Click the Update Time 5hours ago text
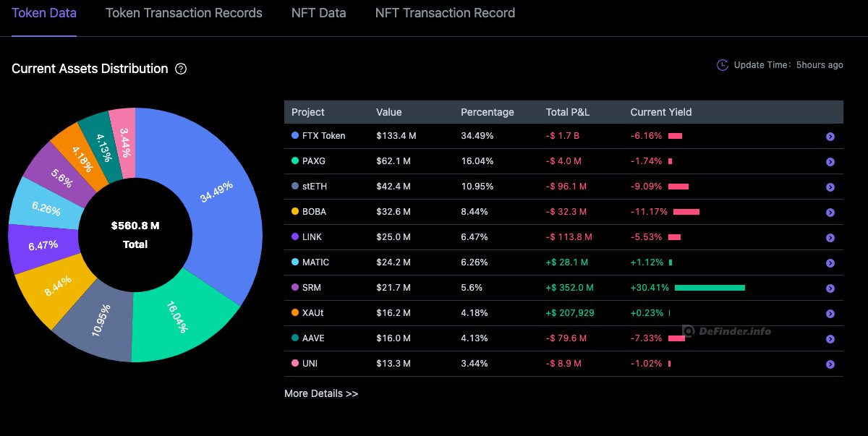 coord(788,65)
